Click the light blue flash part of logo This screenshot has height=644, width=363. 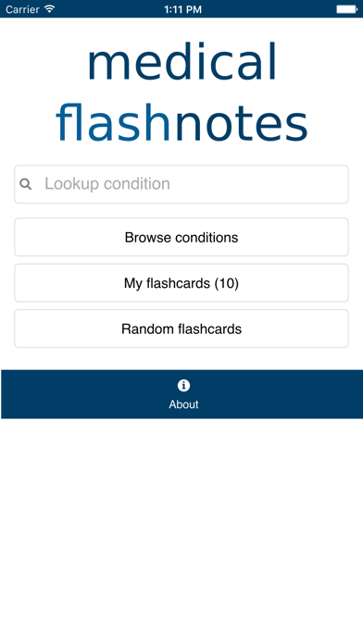[x=114, y=121]
